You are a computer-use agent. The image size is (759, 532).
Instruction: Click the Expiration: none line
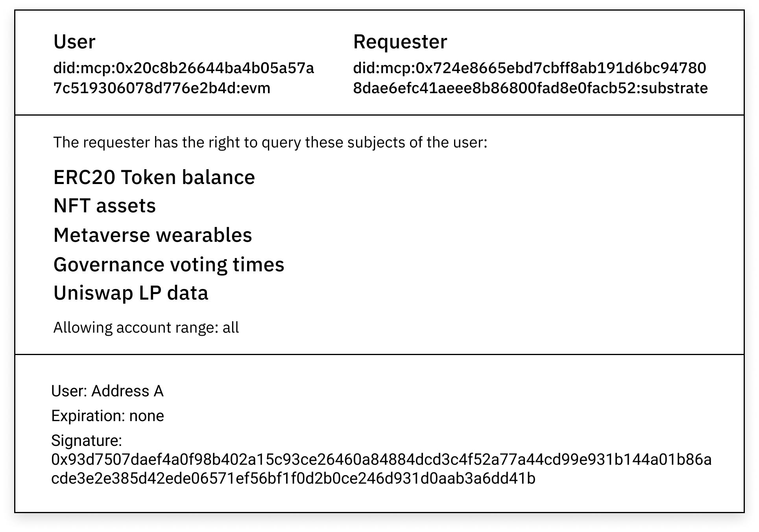click(107, 416)
